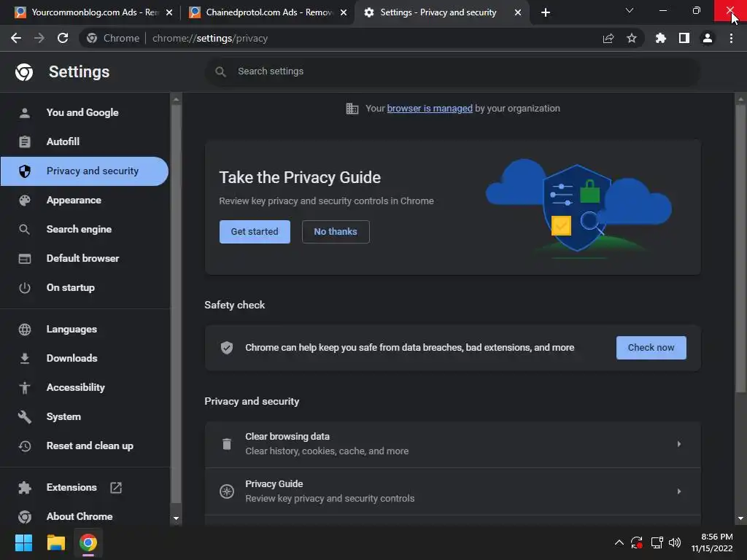747x560 pixels.
Task: Open File Explorer from the taskbar
Action: 55,542
